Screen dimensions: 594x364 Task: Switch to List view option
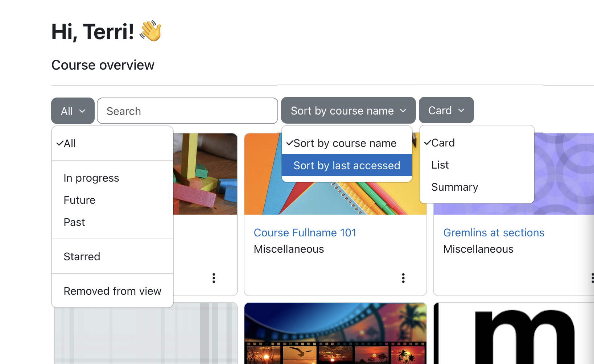pos(477,165)
